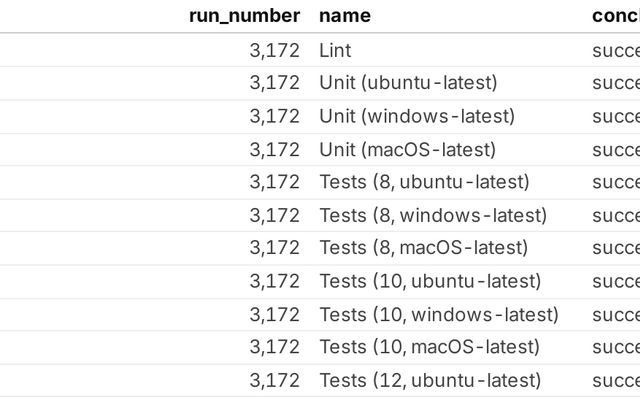Click the Tests (12, ubuntu-latest) name cell
Image resolution: width=640 pixels, height=400 pixels.
click(430, 380)
